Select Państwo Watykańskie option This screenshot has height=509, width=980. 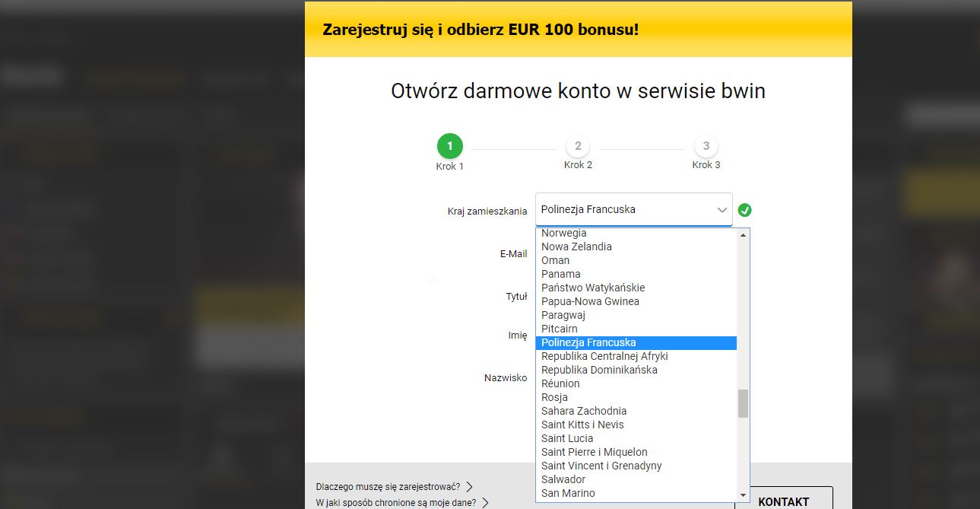[636, 288]
